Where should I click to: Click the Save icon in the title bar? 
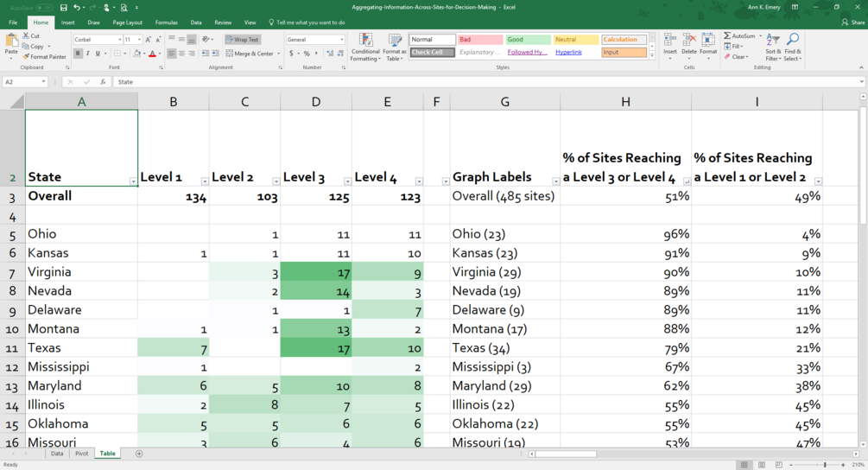coord(64,7)
